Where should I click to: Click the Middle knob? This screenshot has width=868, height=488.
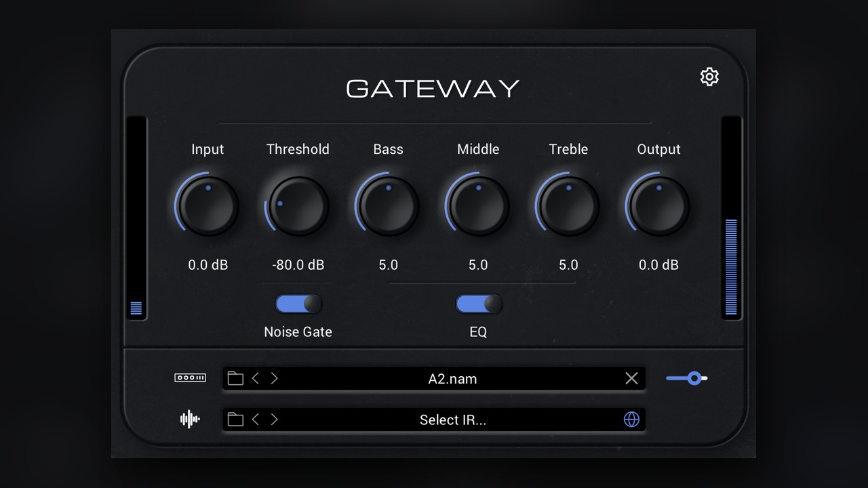[479, 206]
